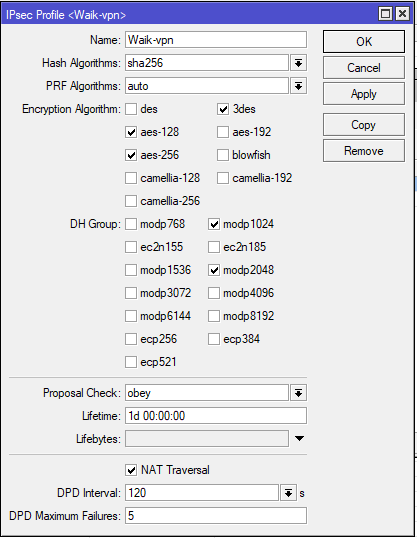Open the Hash Algorithms dropdown

pyautogui.click(x=298, y=63)
